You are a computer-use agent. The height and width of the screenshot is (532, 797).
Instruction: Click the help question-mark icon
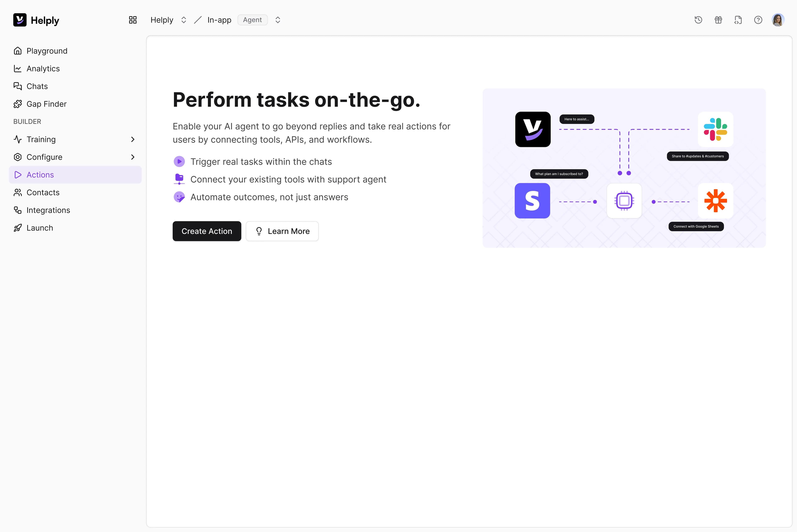pos(758,20)
